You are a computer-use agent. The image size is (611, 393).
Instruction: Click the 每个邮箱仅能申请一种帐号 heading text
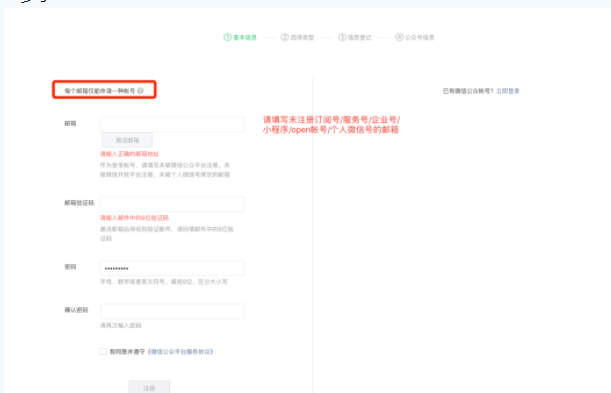pyautogui.click(x=100, y=91)
